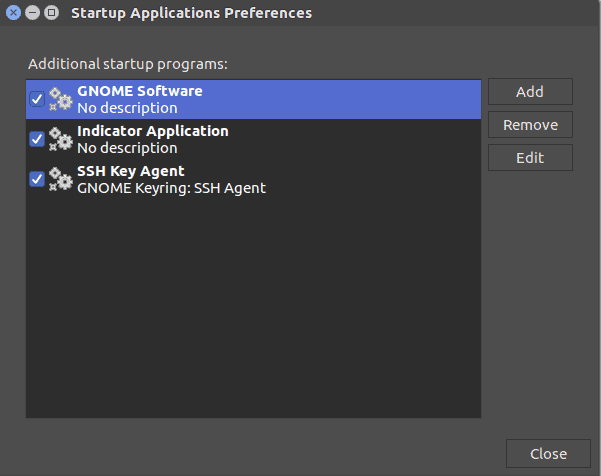
Task: Maximize the window via title bar icon
Action: (x=51, y=13)
